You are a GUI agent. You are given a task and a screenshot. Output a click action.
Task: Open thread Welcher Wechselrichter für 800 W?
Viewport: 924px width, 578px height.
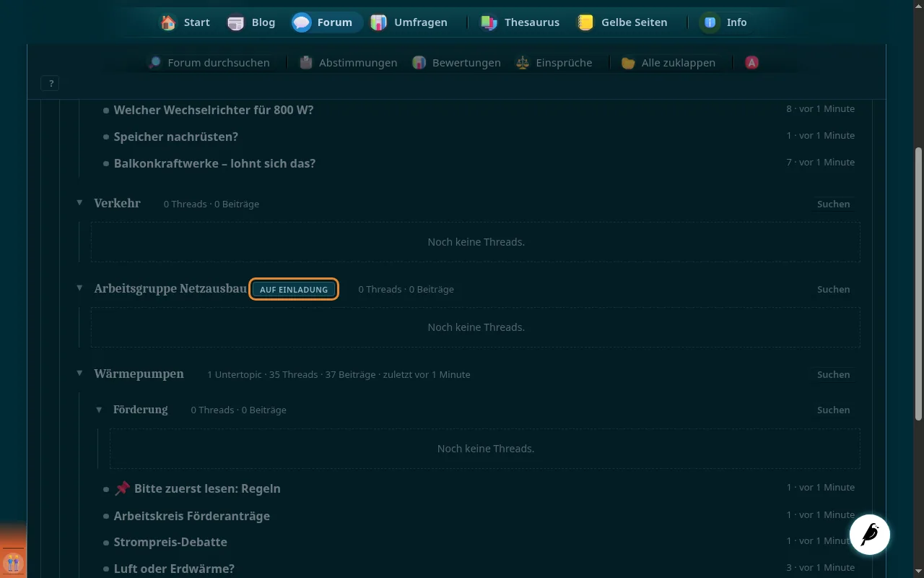click(214, 110)
